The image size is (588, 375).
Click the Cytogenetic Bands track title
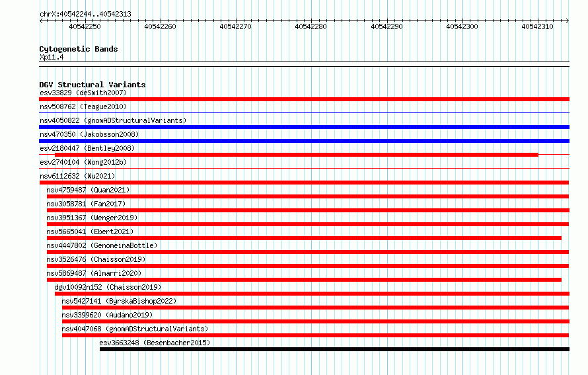coord(79,49)
